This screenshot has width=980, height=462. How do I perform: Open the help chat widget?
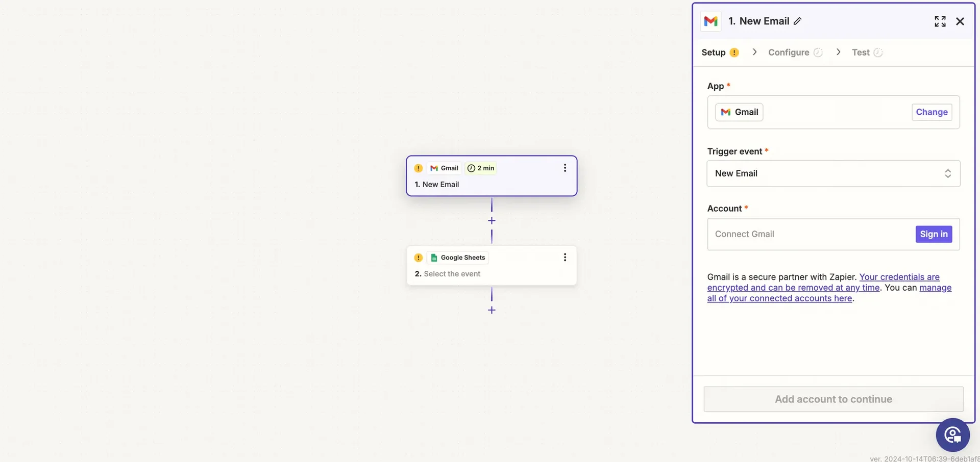tap(952, 435)
